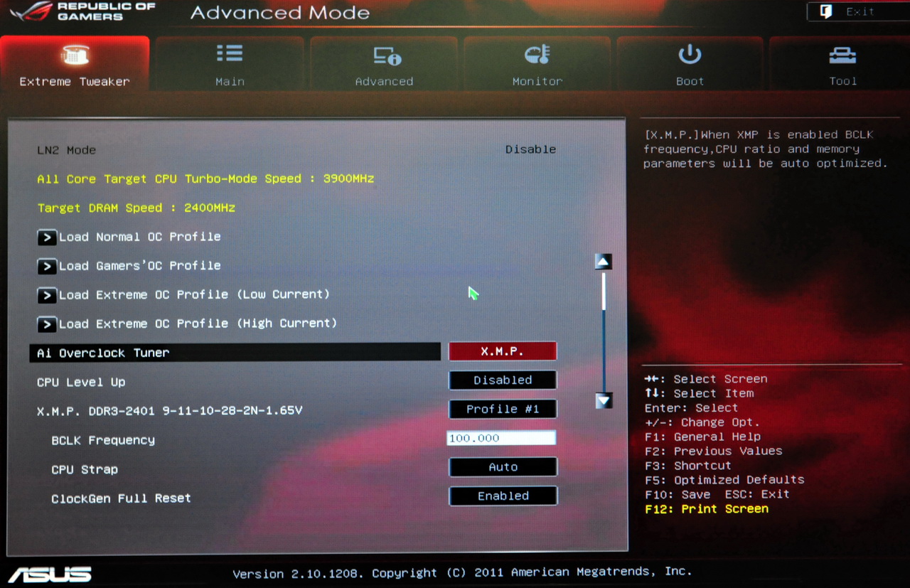Click the scrollbar up arrow
The width and height of the screenshot is (910, 588).
pos(604,262)
